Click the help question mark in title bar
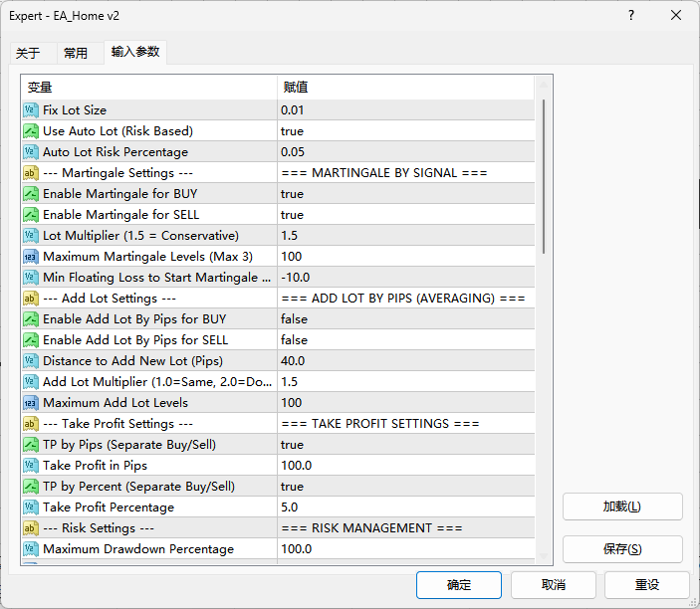The image size is (700, 609). click(x=631, y=16)
